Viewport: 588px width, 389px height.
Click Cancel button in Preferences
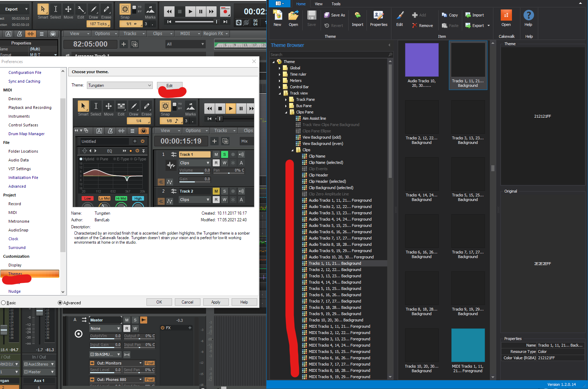pyautogui.click(x=187, y=302)
